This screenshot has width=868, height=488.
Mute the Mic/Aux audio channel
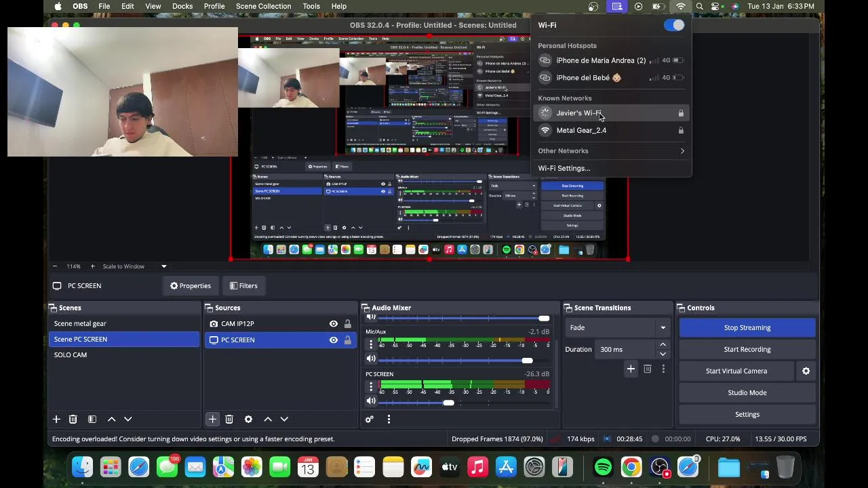(371, 359)
